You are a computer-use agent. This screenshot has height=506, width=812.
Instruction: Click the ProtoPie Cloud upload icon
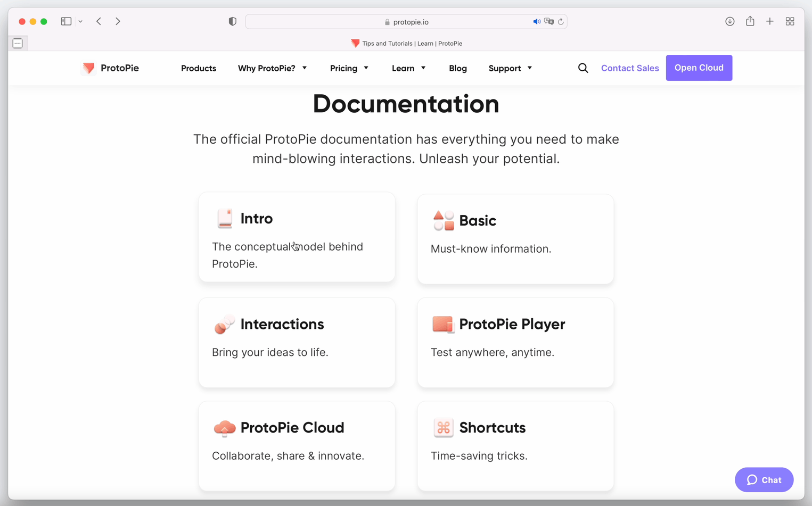(x=224, y=428)
